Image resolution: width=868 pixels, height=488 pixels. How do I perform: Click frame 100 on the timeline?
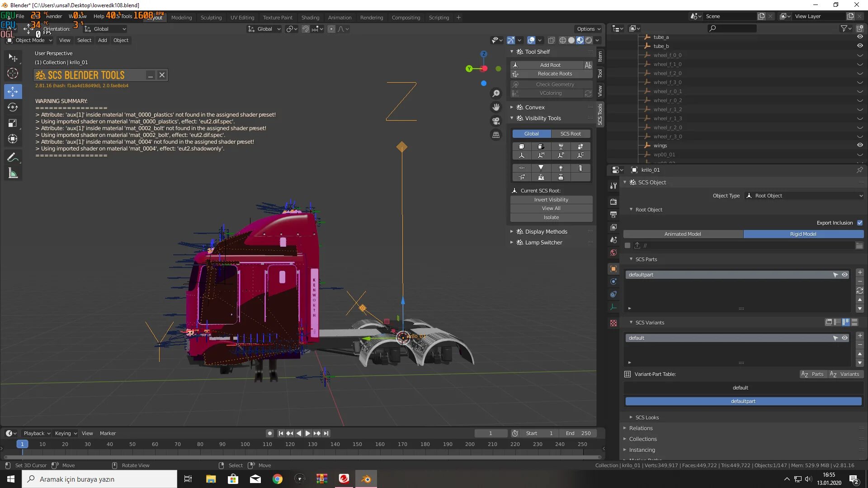pyautogui.click(x=245, y=445)
